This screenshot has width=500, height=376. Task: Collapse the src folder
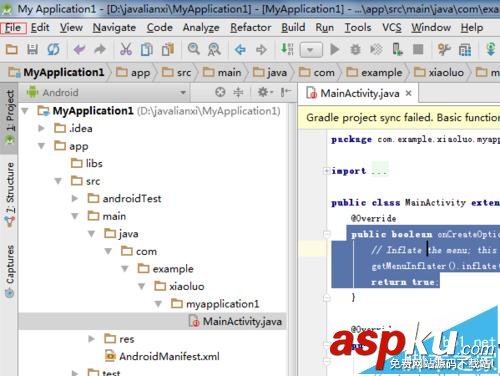tap(58, 181)
